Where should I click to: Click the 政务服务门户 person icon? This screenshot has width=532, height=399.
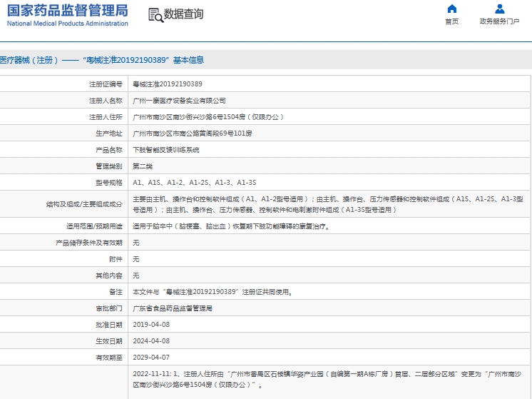point(499,9)
